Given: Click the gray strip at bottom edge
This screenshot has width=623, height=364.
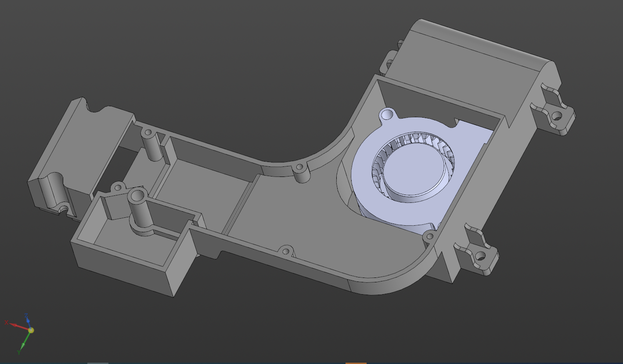Looking at the screenshot, I should point(97,363).
